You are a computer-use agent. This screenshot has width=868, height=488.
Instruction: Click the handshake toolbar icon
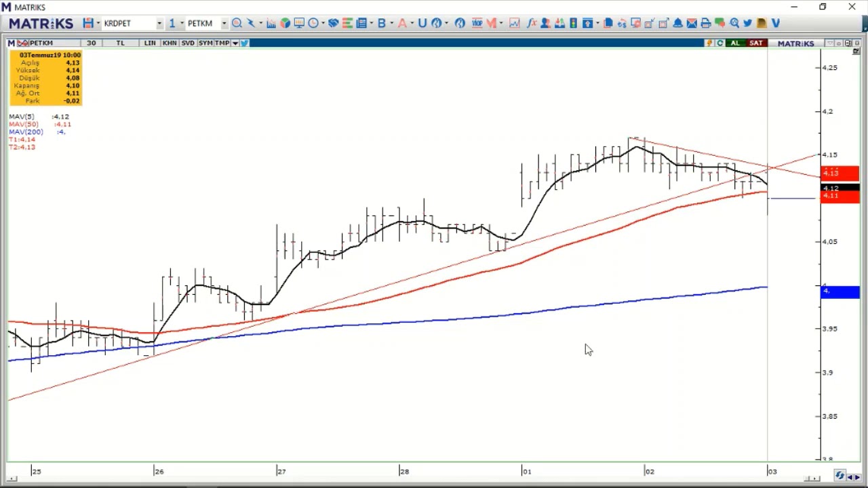334,23
